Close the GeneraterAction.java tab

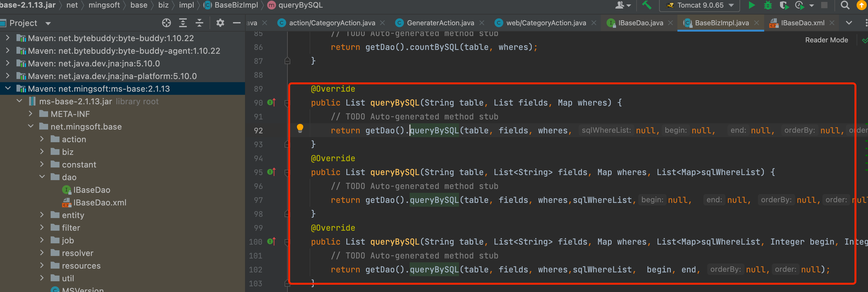(482, 23)
